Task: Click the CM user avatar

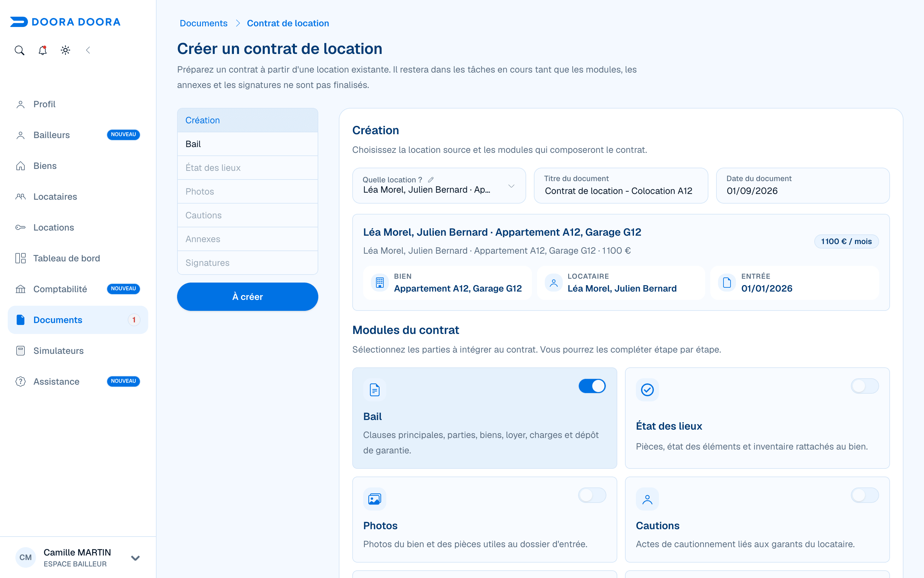Action: 26,557
